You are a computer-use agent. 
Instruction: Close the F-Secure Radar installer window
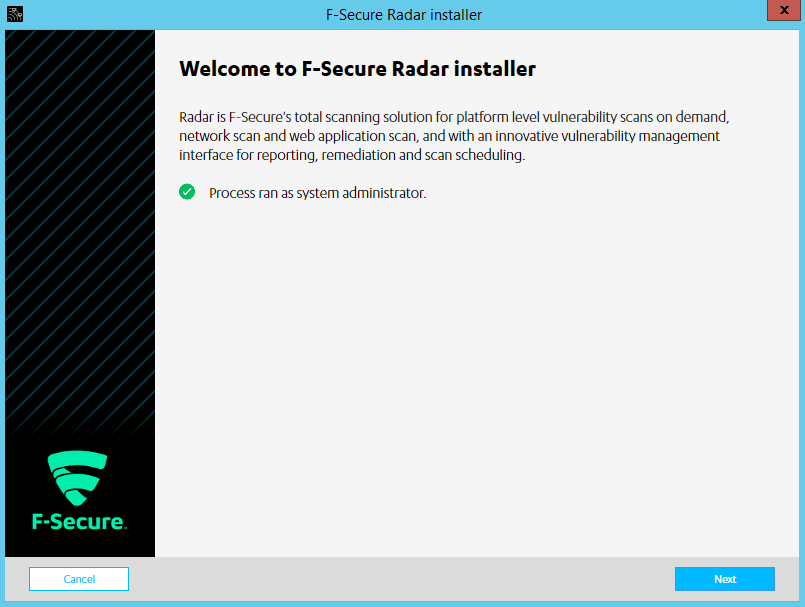pyautogui.click(x=783, y=10)
